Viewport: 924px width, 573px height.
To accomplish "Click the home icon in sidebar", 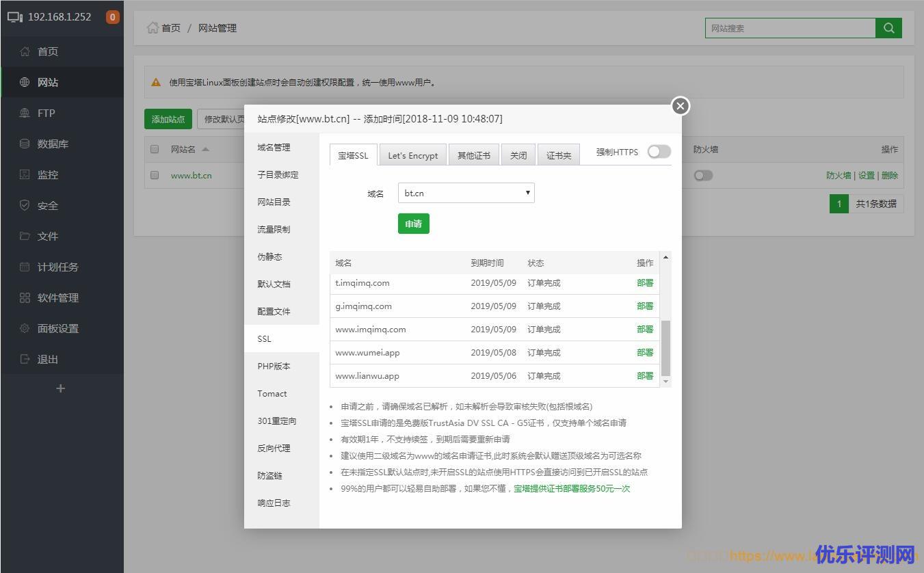I will click(25, 52).
